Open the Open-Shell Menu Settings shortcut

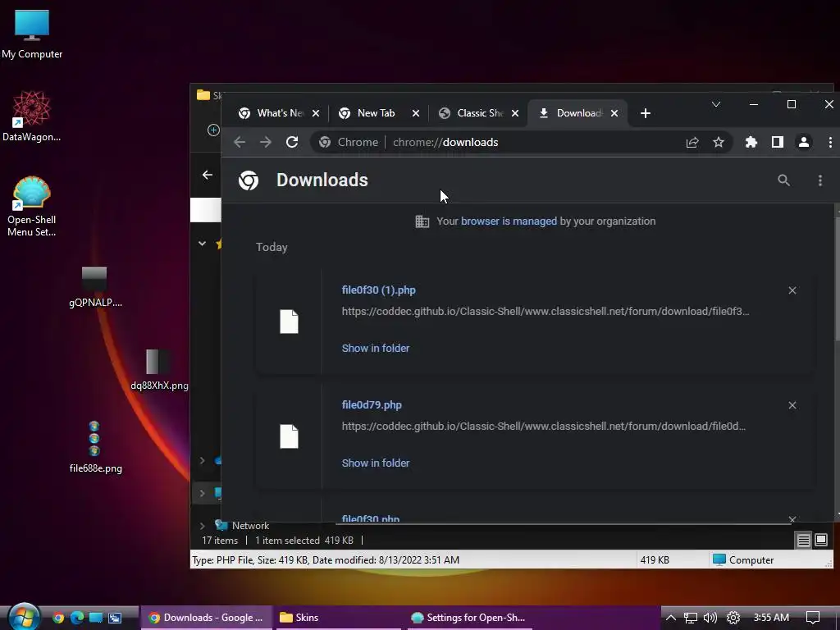tap(32, 206)
